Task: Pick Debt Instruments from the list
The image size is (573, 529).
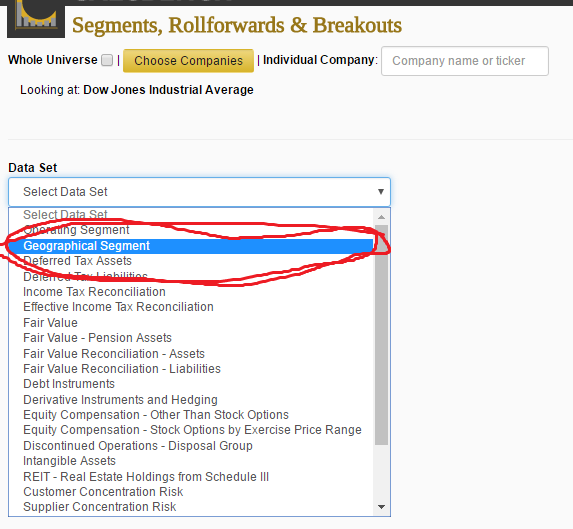Action: [191, 384]
